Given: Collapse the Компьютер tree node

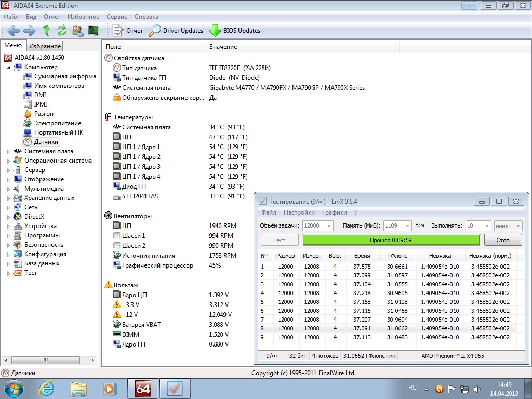Looking at the screenshot, I should pos(9,68).
